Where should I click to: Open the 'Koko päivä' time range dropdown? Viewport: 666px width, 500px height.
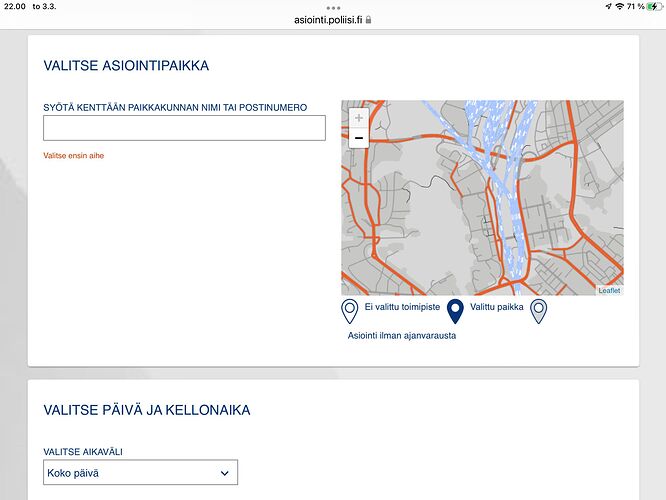[x=141, y=473]
